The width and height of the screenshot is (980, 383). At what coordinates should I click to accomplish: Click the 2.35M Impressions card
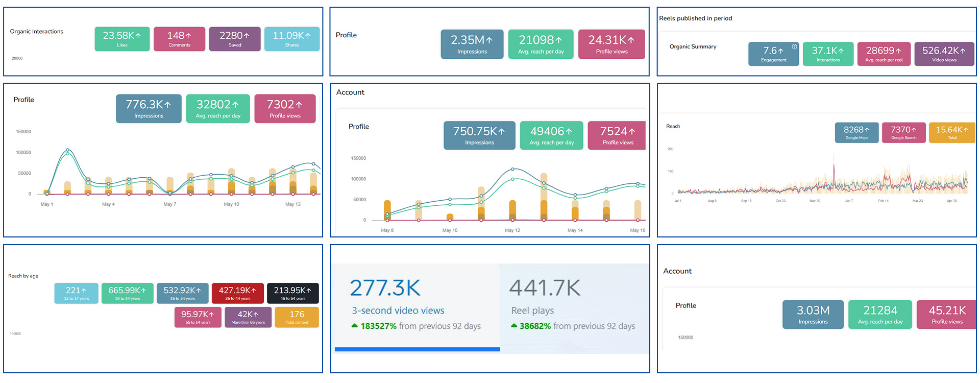472,44
